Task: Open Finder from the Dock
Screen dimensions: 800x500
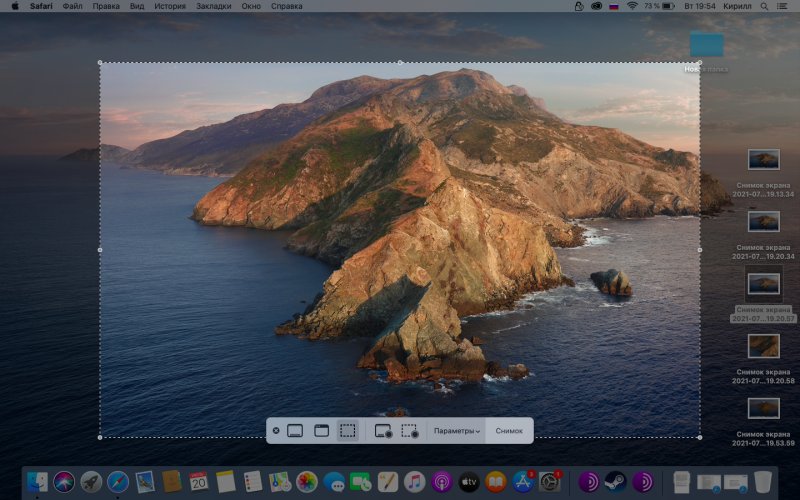Action: 37,482
